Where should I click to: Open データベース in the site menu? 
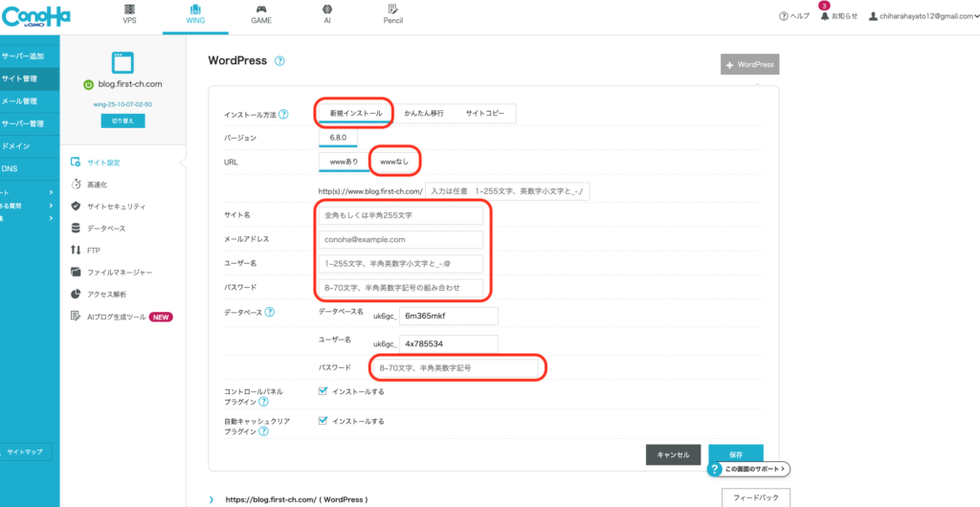(99, 229)
